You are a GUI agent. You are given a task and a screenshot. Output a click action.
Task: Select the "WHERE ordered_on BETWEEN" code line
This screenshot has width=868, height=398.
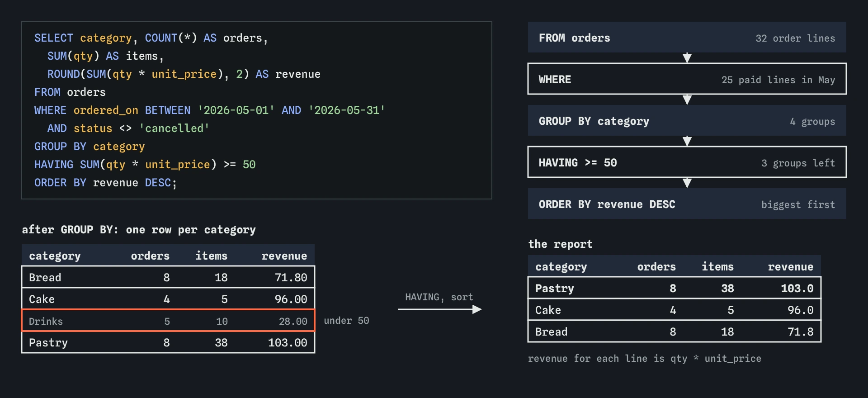tap(210, 110)
